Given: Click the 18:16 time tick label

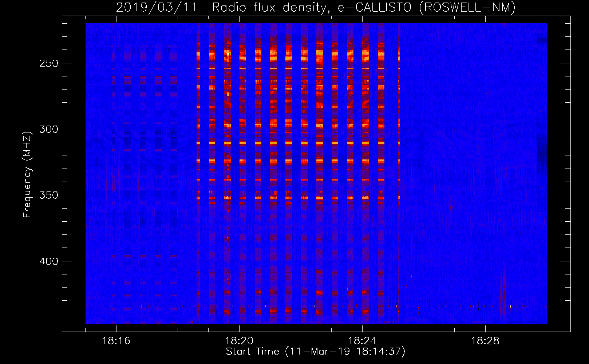Looking at the screenshot, I should coord(116,341).
